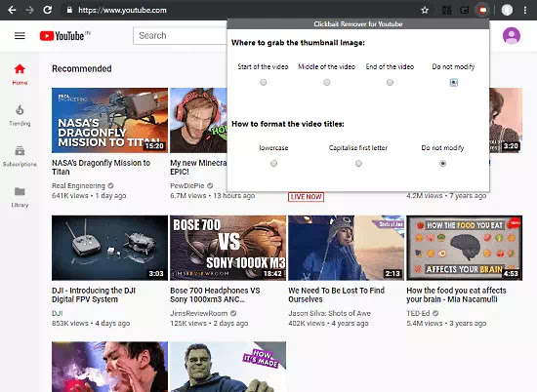
Task: Open Jason Silva: Shots of Awe channel
Action: click(329, 313)
